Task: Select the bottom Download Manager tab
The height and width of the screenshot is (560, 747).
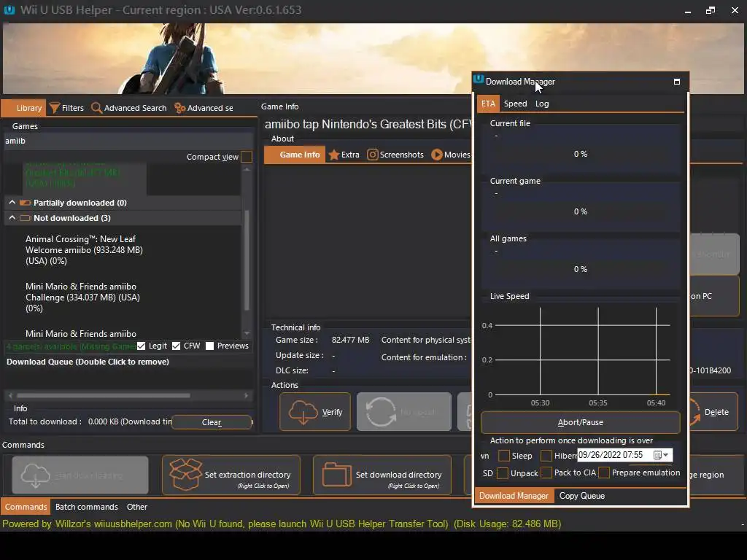Action: tap(514, 496)
